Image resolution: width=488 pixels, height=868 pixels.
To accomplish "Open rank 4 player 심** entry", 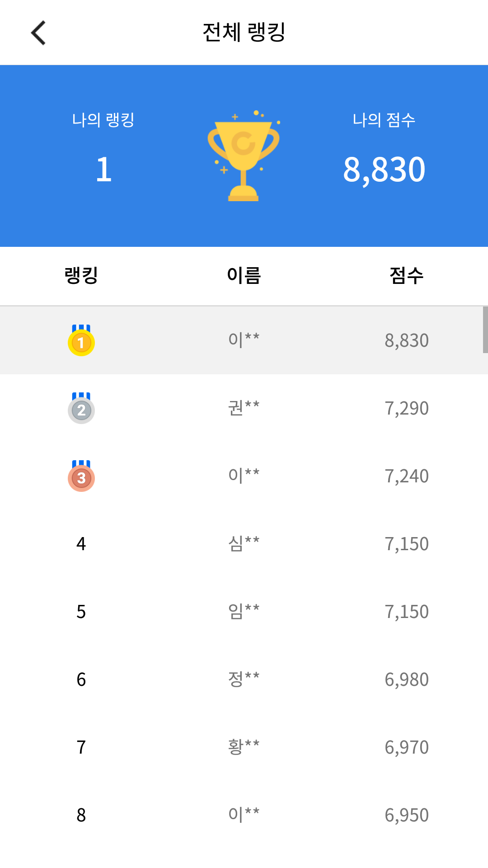I will [x=244, y=543].
